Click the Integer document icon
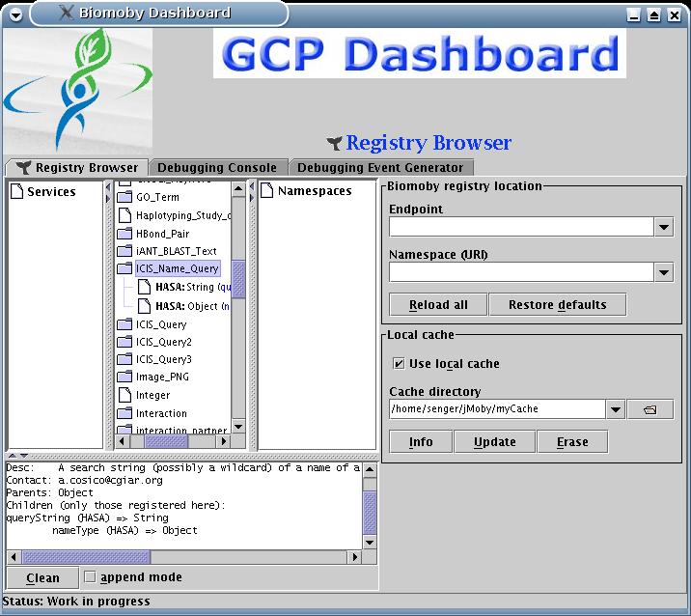This screenshot has height=616, width=691. click(x=124, y=395)
